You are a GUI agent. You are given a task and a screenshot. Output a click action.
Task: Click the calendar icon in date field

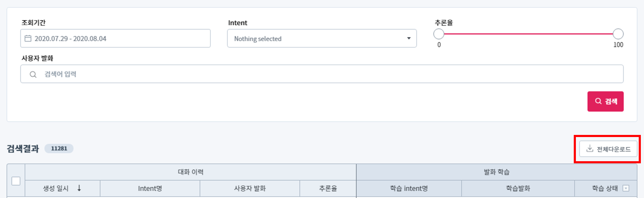(x=28, y=39)
